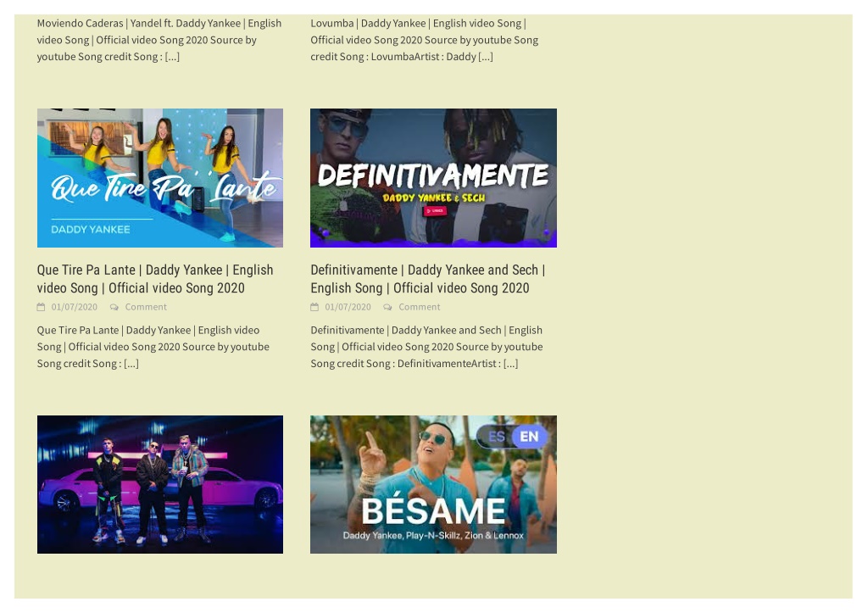Open the Definitivamente Daddy Yankee and Sech title

coord(428,279)
